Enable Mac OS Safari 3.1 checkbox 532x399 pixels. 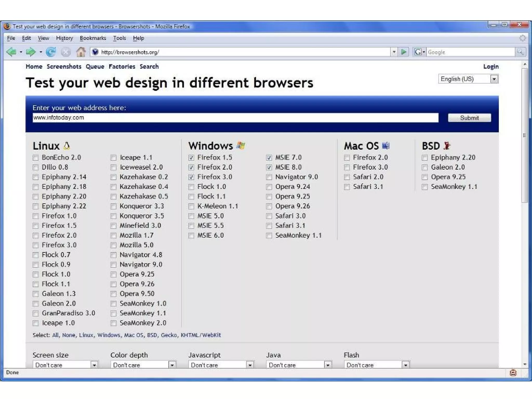pyautogui.click(x=347, y=187)
